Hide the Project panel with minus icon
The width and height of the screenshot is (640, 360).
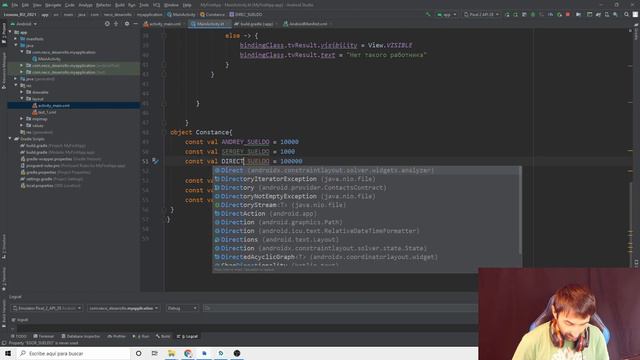point(136,24)
